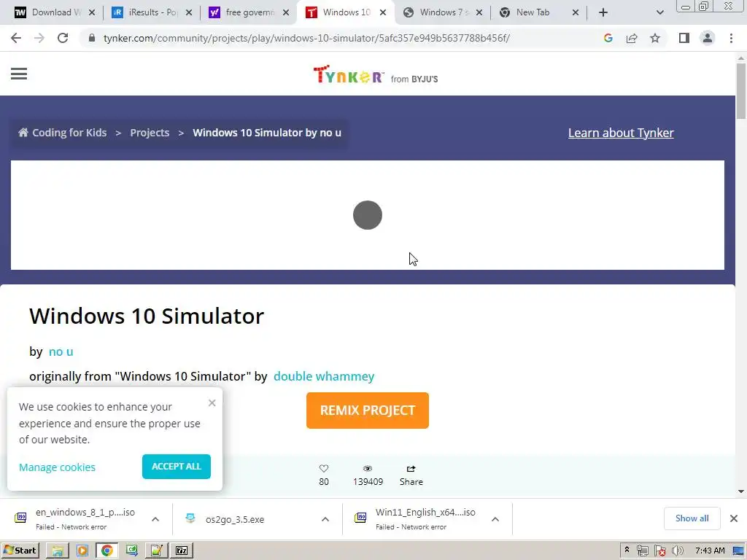Image resolution: width=747 pixels, height=560 pixels.
Task: Click the taskbar clock 7:43 AM
Action: (710, 551)
